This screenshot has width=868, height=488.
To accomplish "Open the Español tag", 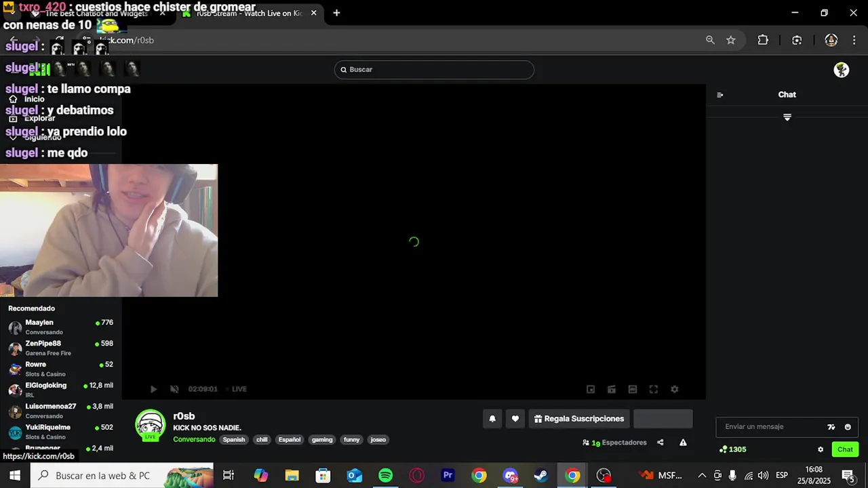I will [290, 440].
